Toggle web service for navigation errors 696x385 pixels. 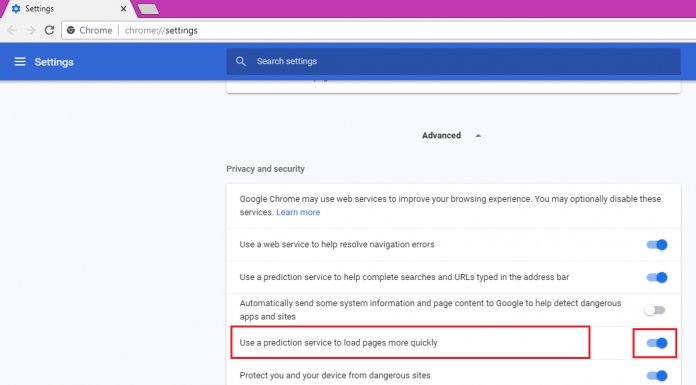656,245
